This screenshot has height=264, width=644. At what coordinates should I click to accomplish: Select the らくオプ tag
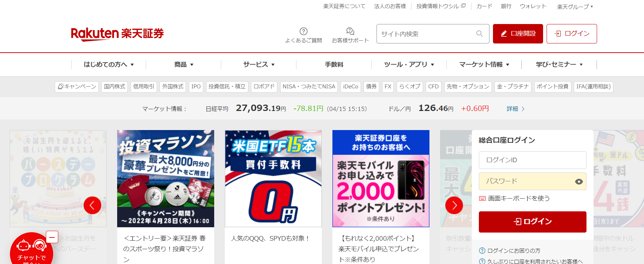coord(410,87)
